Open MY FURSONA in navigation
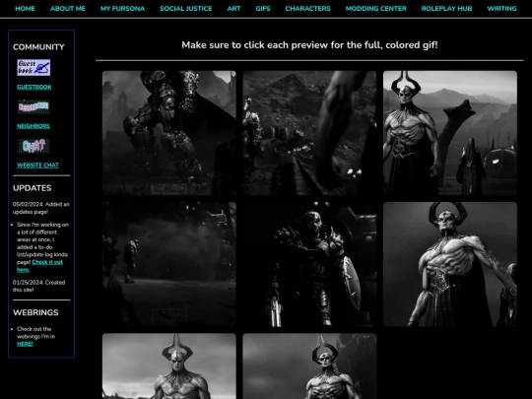The width and height of the screenshot is (532, 399). (x=122, y=9)
